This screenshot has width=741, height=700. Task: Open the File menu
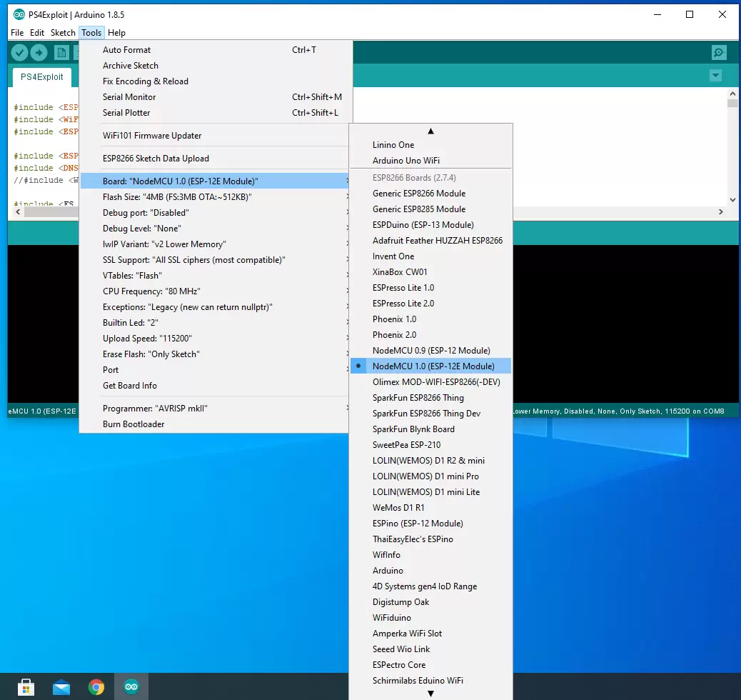[17, 33]
